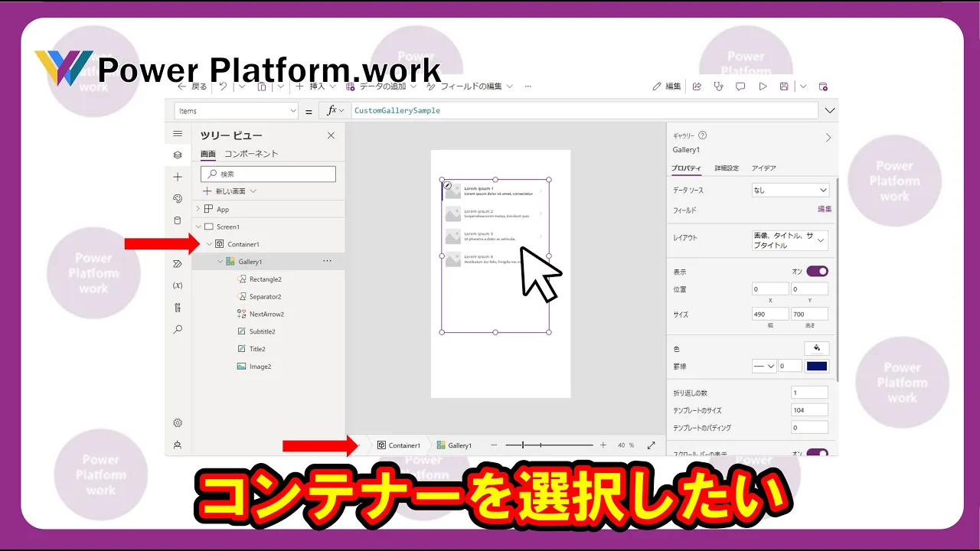Click the Container1 breadcrumb
The height and width of the screenshot is (551, 980).
(x=399, y=445)
